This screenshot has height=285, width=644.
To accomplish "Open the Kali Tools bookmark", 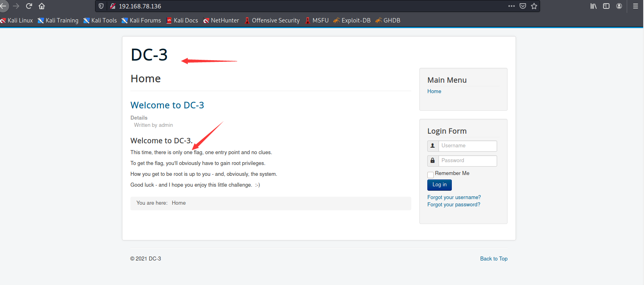I will (100, 20).
